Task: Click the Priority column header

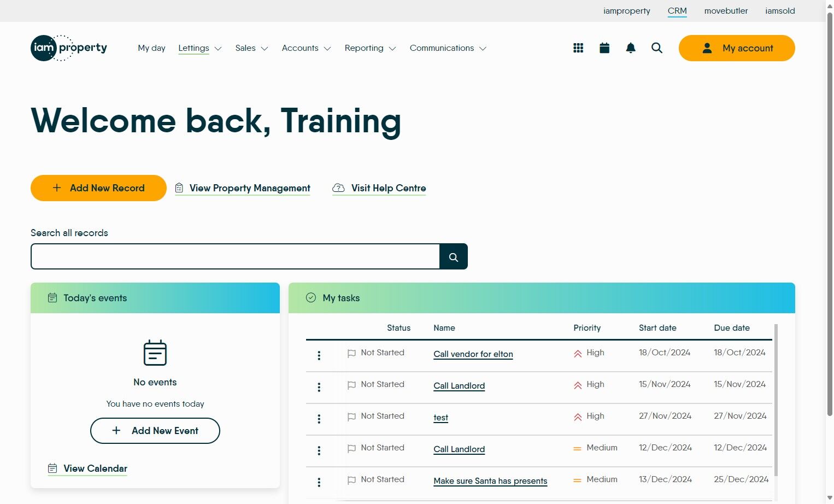Action: pos(587,328)
